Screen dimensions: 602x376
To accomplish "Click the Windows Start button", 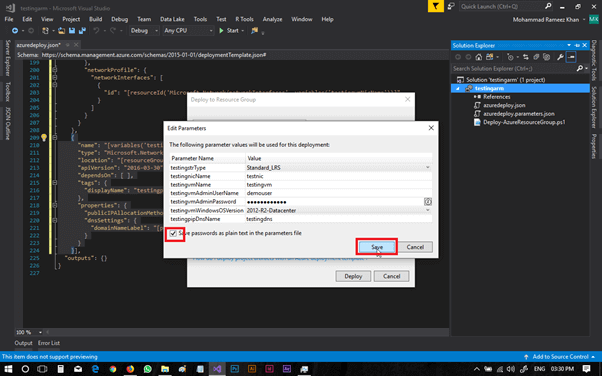I will 8,369.
